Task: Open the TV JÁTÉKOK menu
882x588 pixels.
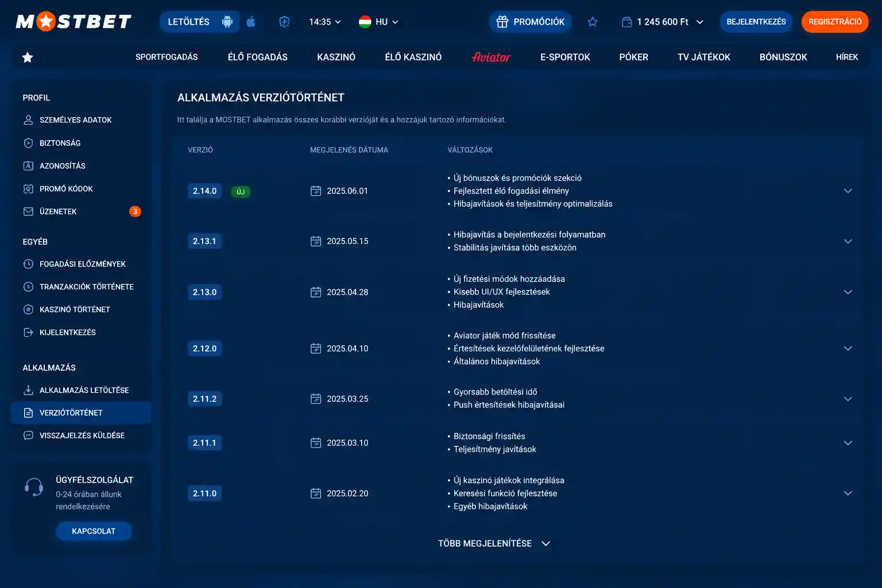Action: click(x=704, y=57)
